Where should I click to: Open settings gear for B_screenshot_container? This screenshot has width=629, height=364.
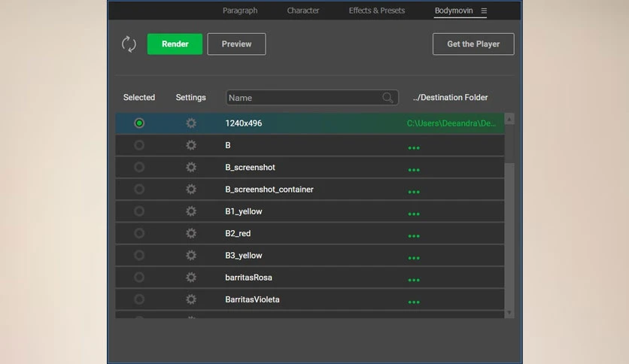tap(191, 190)
